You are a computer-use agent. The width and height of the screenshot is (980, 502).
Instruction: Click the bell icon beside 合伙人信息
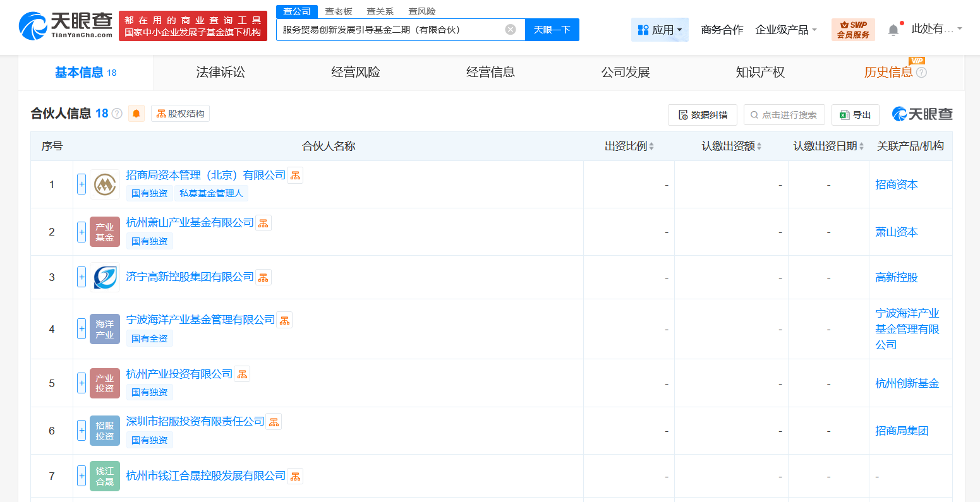[x=136, y=113]
